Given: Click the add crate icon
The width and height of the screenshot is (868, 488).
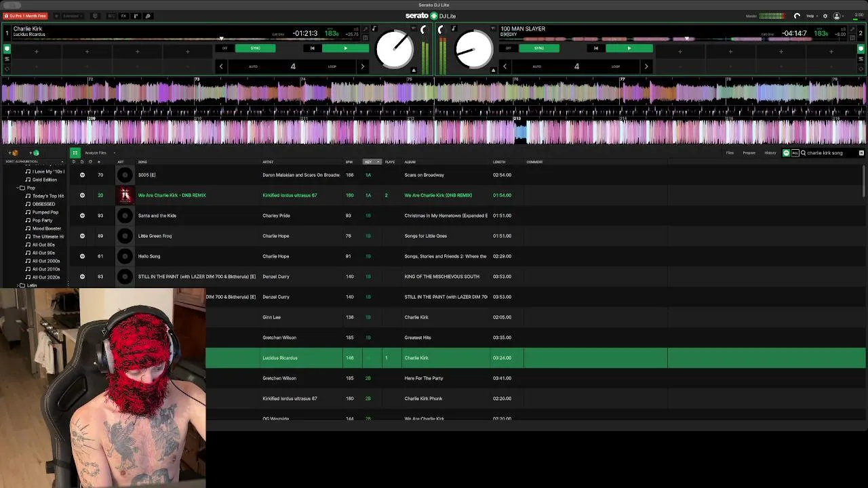Looking at the screenshot, I should tap(14, 152).
